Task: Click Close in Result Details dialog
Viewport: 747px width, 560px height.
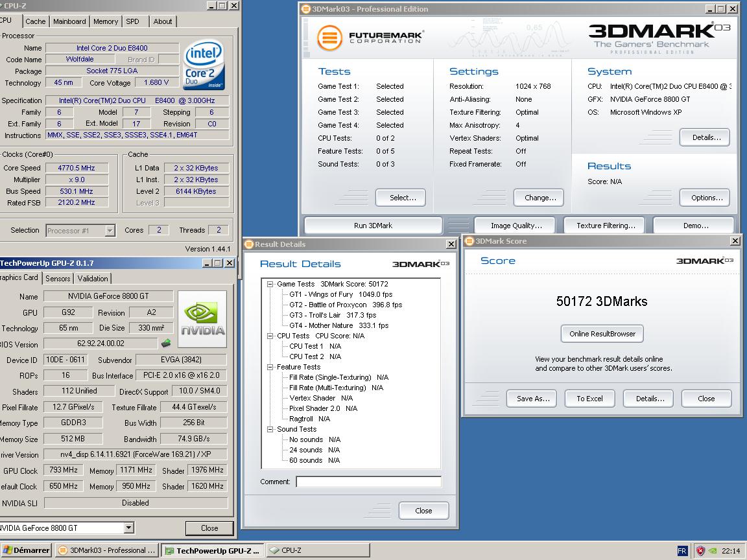Action: tap(424, 511)
